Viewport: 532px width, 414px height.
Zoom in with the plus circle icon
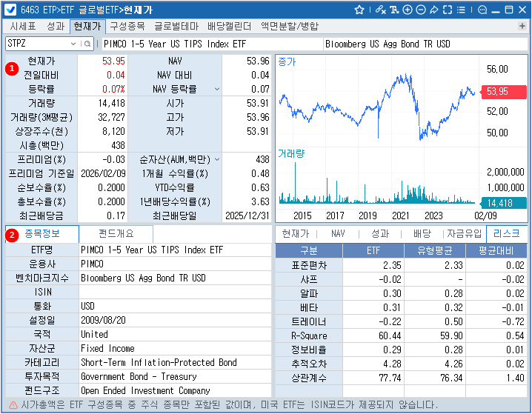tap(408, 10)
